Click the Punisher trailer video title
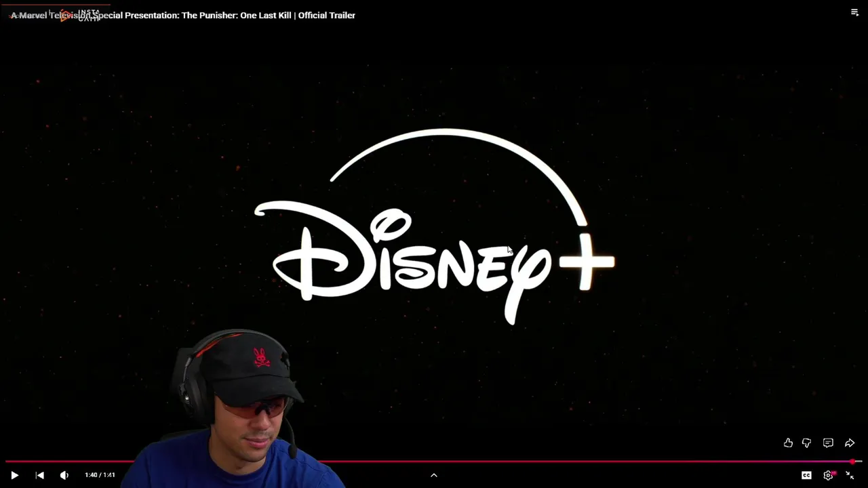Viewport: 868px width, 488px height. click(x=183, y=15)
